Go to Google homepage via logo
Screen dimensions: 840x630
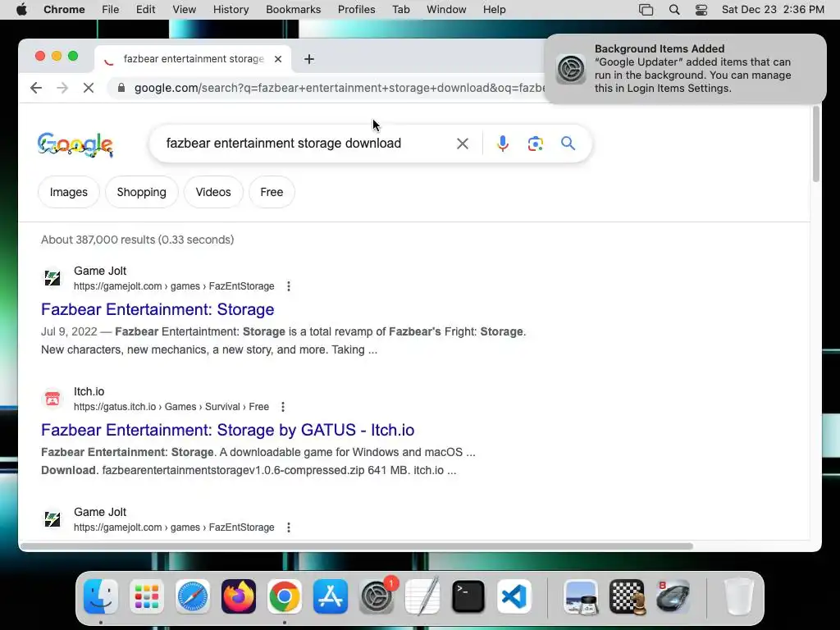75,144
